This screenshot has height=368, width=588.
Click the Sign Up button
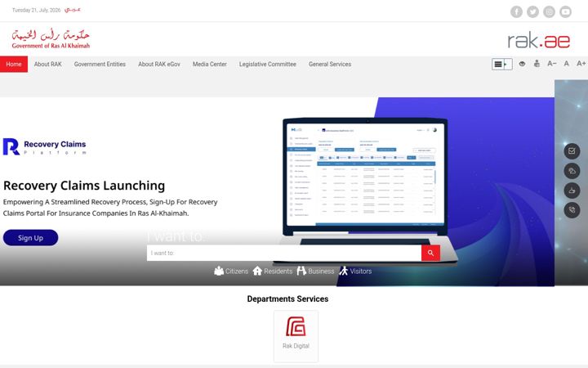point(31,238)
